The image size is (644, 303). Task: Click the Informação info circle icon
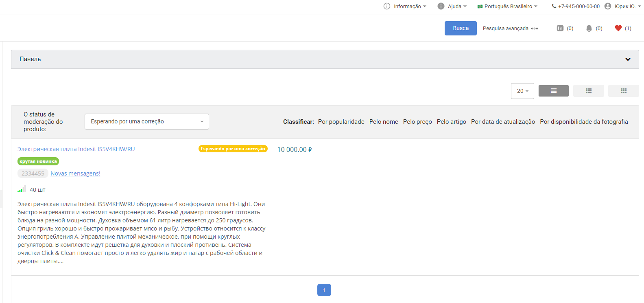click(x=387, y=6)
